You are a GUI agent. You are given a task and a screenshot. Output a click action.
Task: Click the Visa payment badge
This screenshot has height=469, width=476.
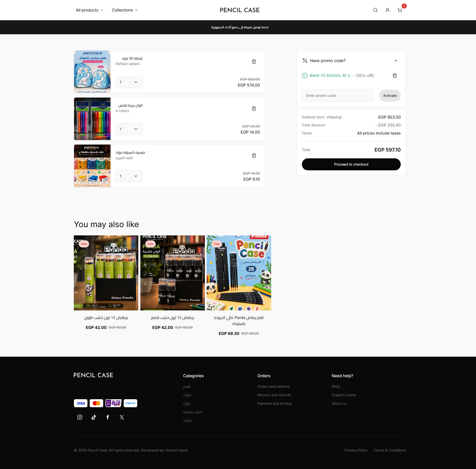point(81,403)
